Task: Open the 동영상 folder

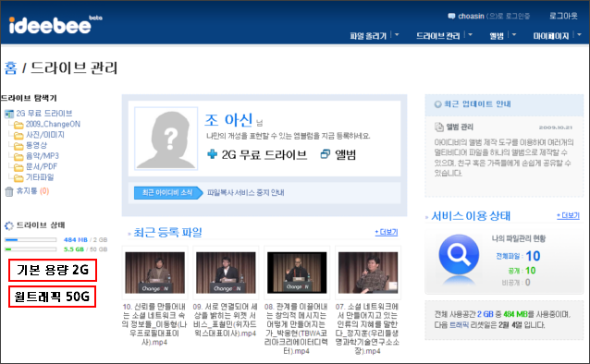Action: click(x=36, y=145)
